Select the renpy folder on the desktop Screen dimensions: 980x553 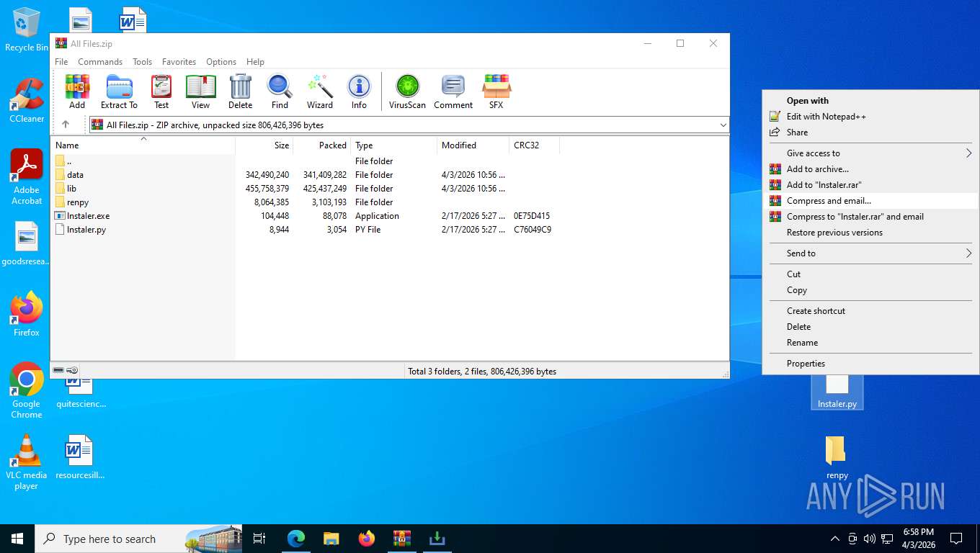tap(837, 457)
